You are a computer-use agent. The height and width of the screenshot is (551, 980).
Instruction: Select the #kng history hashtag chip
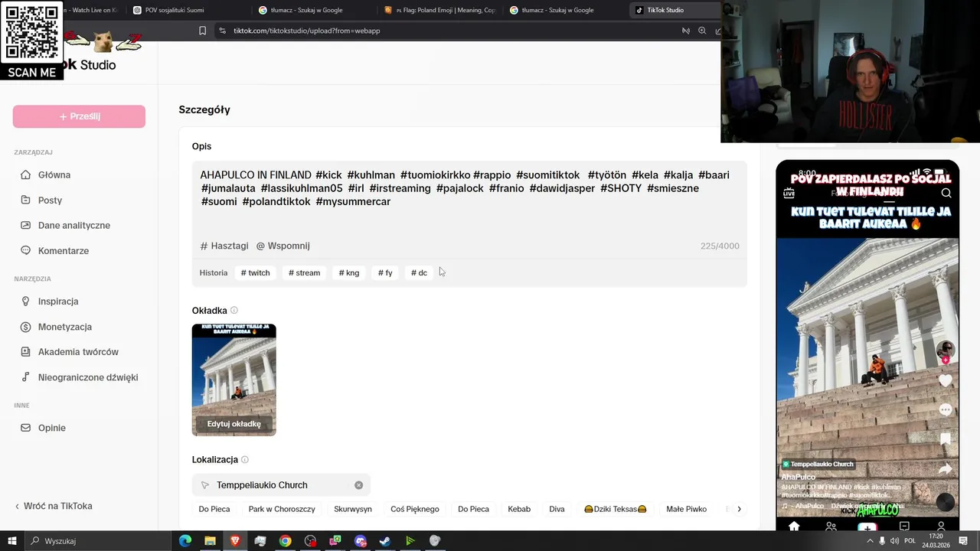point(348,272)
